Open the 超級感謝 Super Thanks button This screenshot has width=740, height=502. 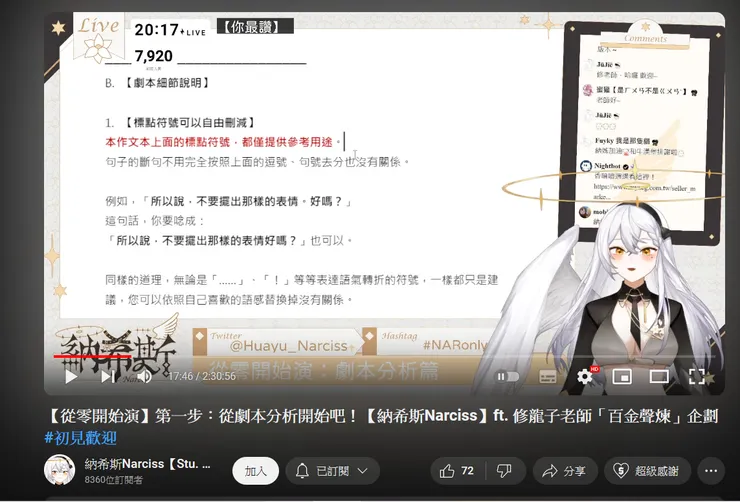click(648, 471)
